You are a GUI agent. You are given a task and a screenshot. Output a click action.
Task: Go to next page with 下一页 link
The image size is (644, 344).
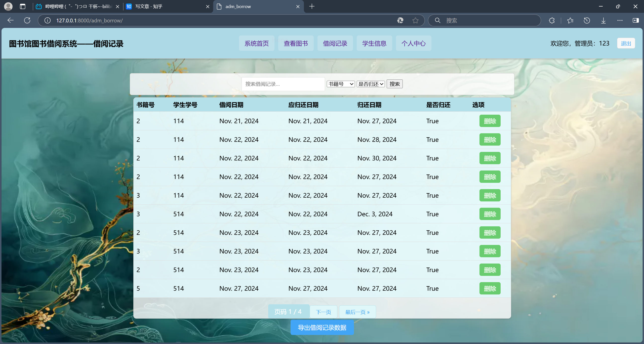click(324, 312)
